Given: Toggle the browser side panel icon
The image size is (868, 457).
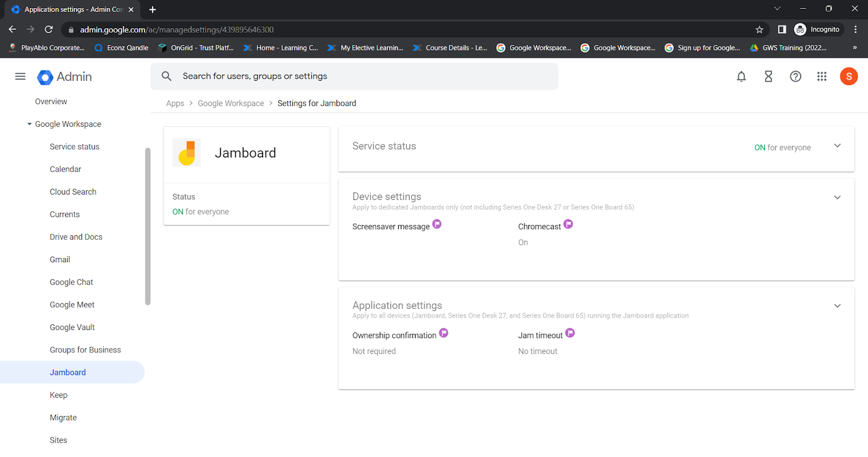Looking at the screenshot, I should point(782,30).
